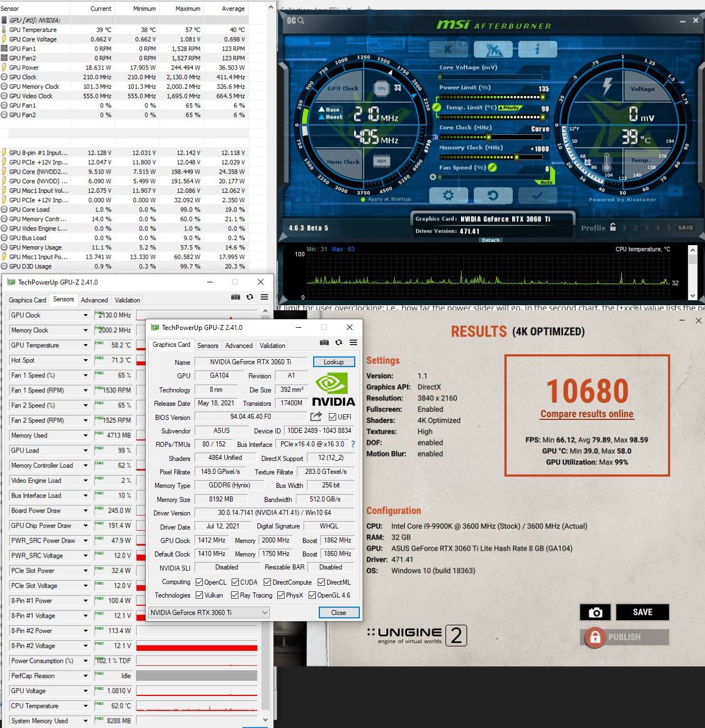Toggle Auto fan speed mode
Screen dimensions: 705x728
[x=546, y=182]
